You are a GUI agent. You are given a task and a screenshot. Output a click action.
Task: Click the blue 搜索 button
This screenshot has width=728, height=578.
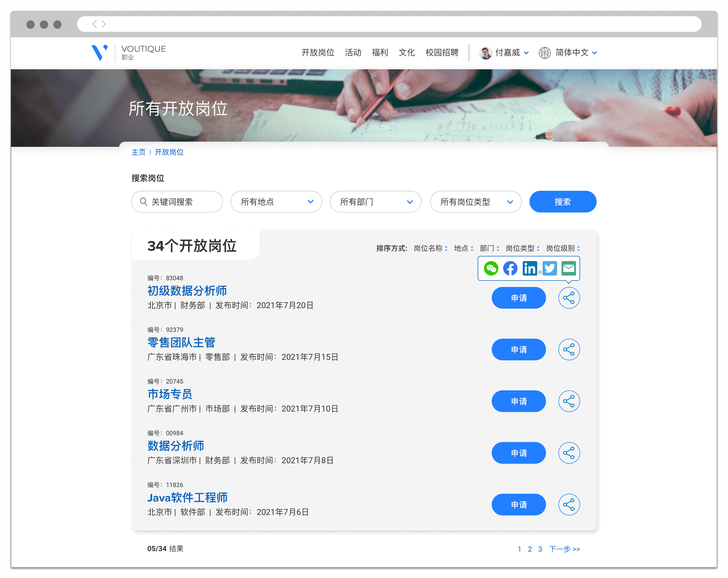[563, 202]
